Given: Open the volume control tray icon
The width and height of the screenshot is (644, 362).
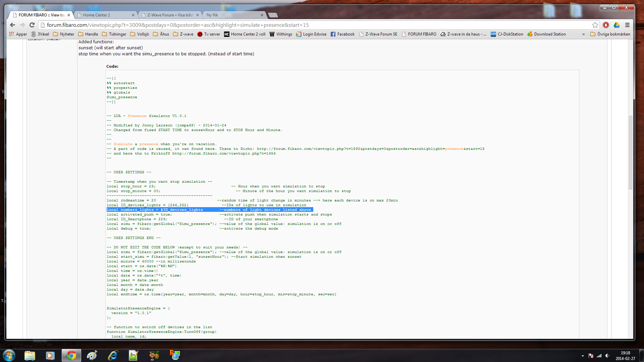Looking at the screenshot, I should click(607, 356).
